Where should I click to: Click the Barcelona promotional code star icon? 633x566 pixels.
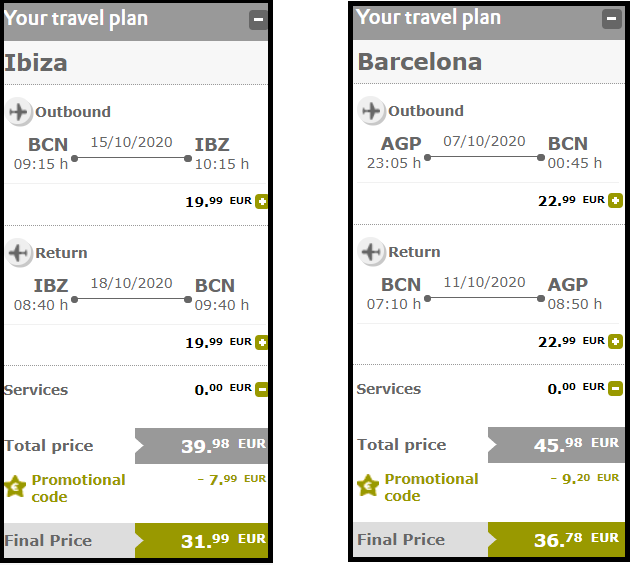(x=368, y=485)
